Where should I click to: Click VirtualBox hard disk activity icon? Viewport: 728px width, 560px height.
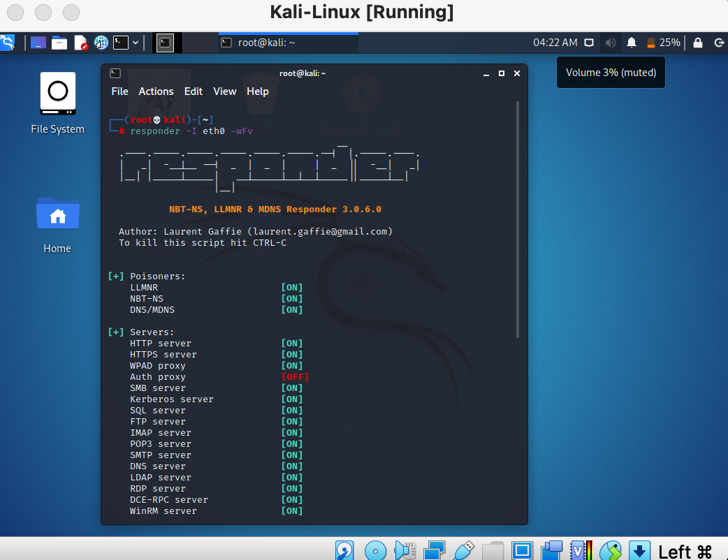(x=344, y=551)
